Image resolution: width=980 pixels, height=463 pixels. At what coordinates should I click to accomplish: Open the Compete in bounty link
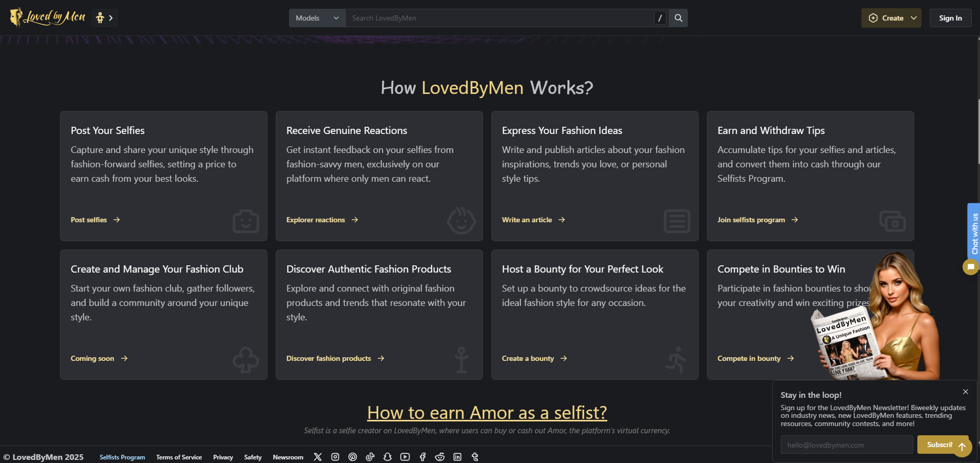[755, 358]
